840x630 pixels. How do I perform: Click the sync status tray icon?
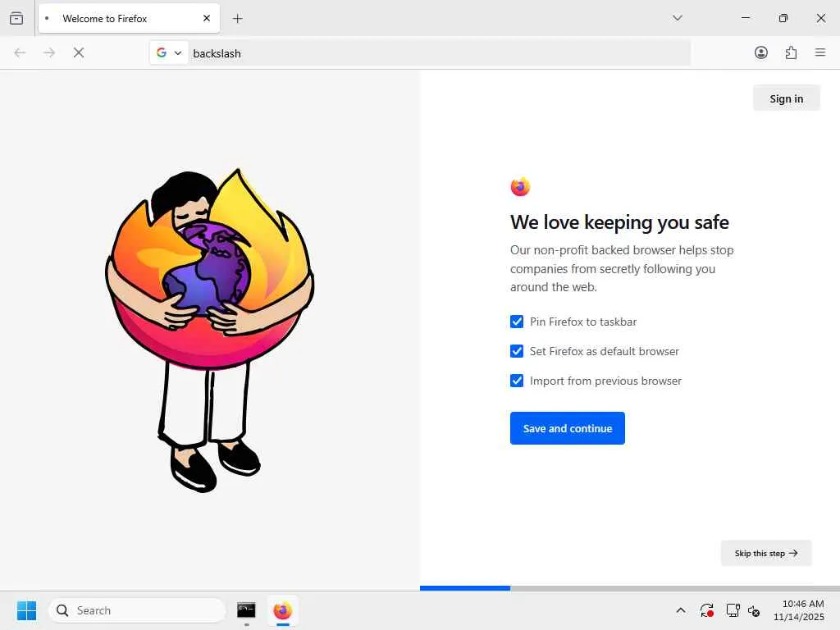click(706, 610)
